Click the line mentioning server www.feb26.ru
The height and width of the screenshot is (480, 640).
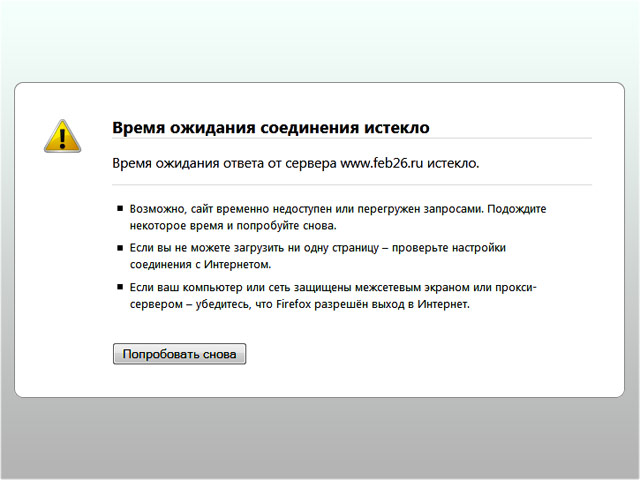click(x=296, y=163)
